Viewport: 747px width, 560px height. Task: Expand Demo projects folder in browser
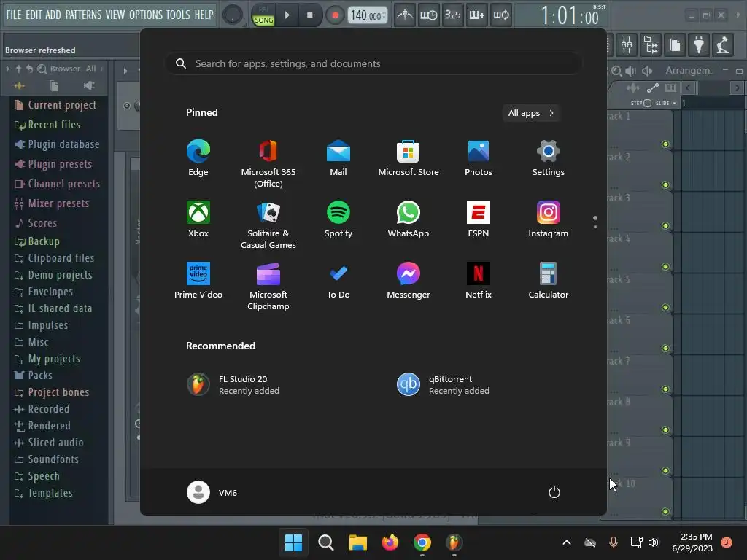(53, 275)
